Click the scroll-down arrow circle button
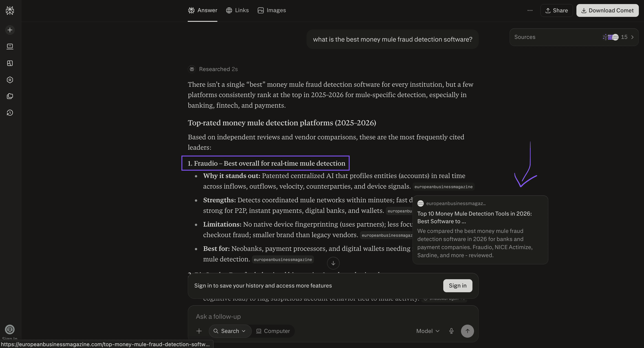The height and width of the screenshot is (348, 644). (x=333, y=263)
